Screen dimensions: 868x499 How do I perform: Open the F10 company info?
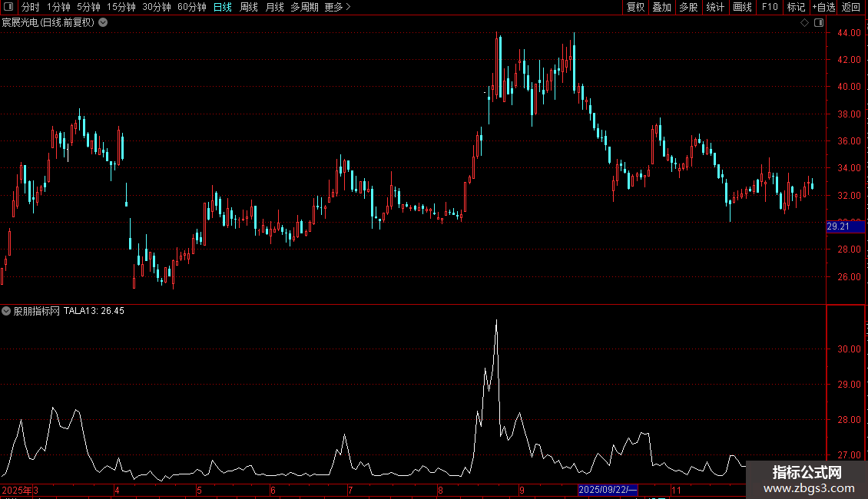point(770,7)
